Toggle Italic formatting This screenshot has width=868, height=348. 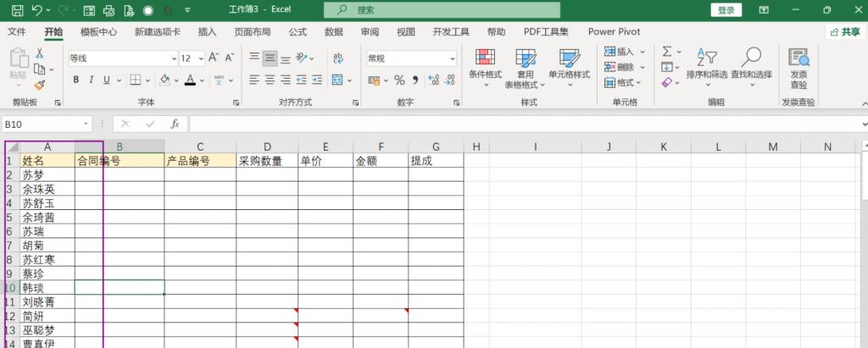point(92,80)
